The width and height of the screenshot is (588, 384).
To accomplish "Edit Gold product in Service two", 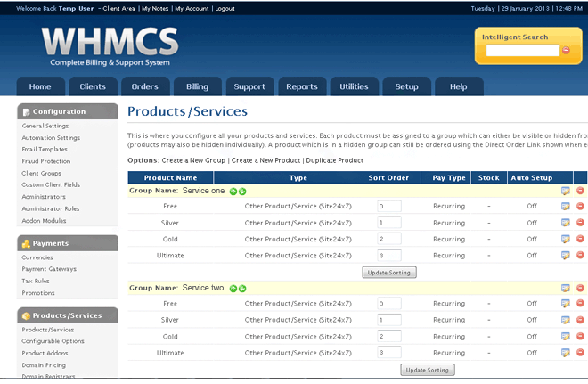I will [566, 337].
